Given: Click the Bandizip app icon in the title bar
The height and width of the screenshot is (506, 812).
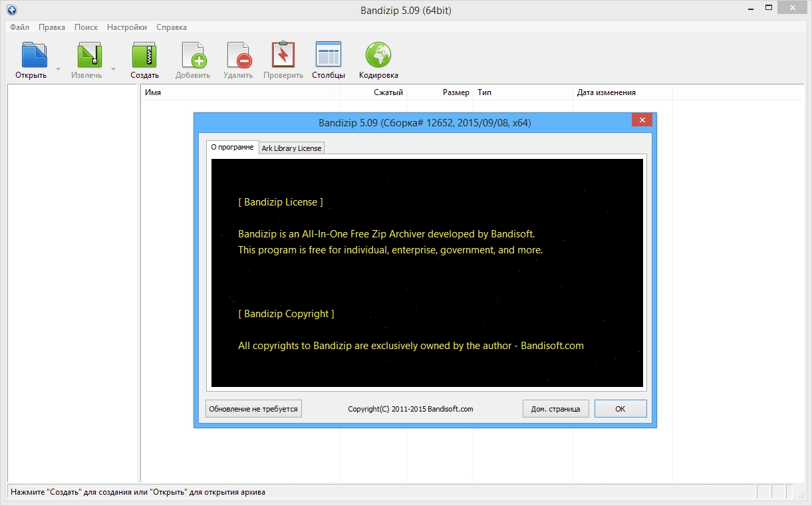Looking at the screenshot, I should [10, 10].
